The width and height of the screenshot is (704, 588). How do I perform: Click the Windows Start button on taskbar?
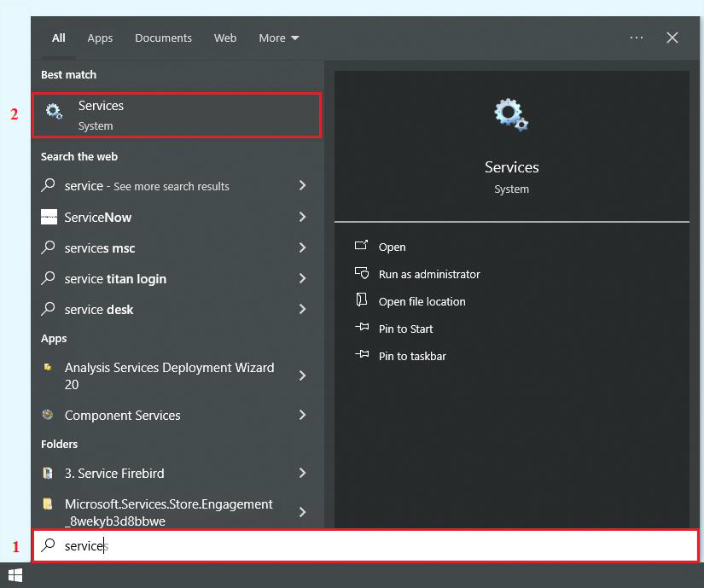tap(15, 576)
